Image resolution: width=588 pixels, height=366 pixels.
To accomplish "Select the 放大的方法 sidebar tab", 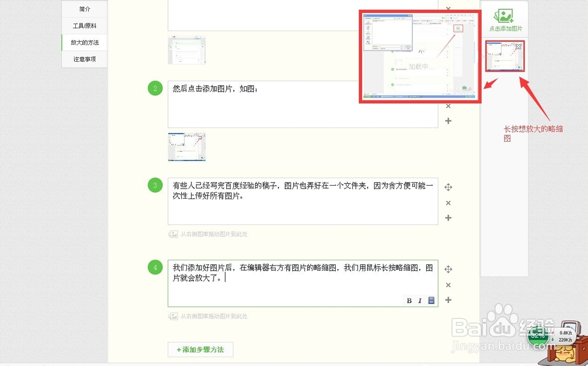I will (x=85, y=42).
